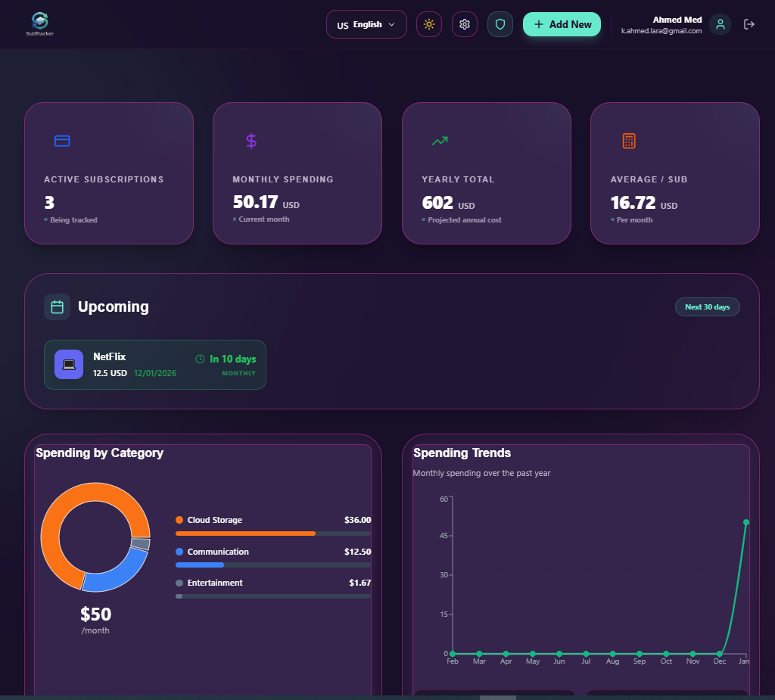Click the SubTracker logo
The width and height of the screenshot is (775, 700).
39,23
